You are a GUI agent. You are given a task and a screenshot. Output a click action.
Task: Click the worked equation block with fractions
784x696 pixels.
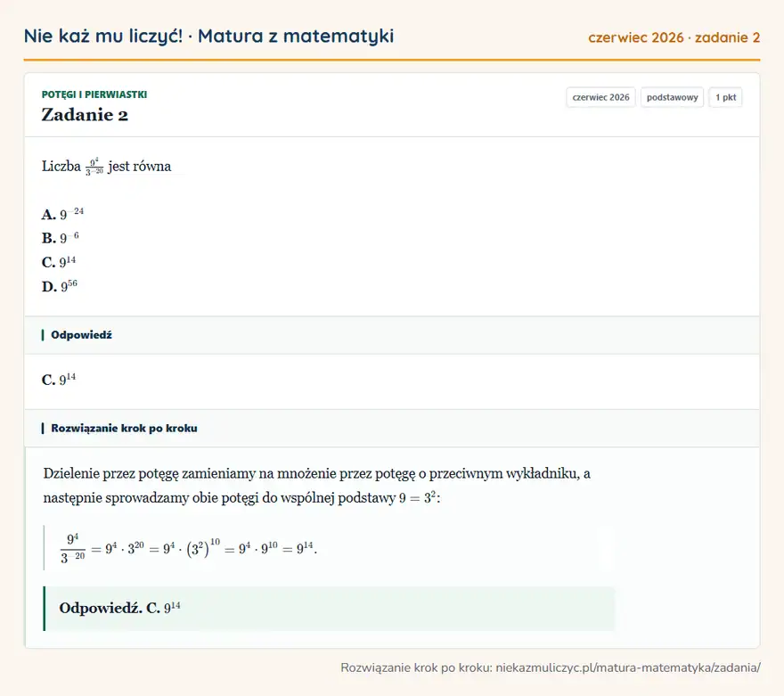(x=329, y=548)
